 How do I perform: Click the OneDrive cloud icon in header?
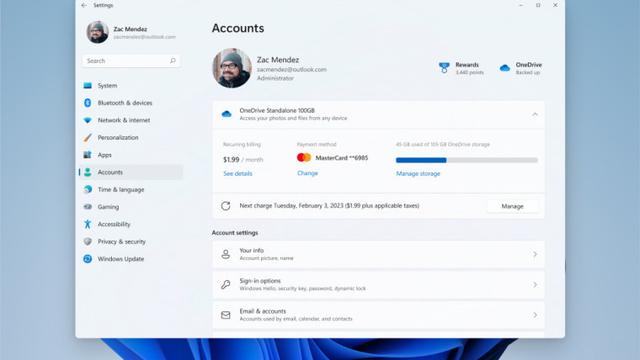click(505, 68)
